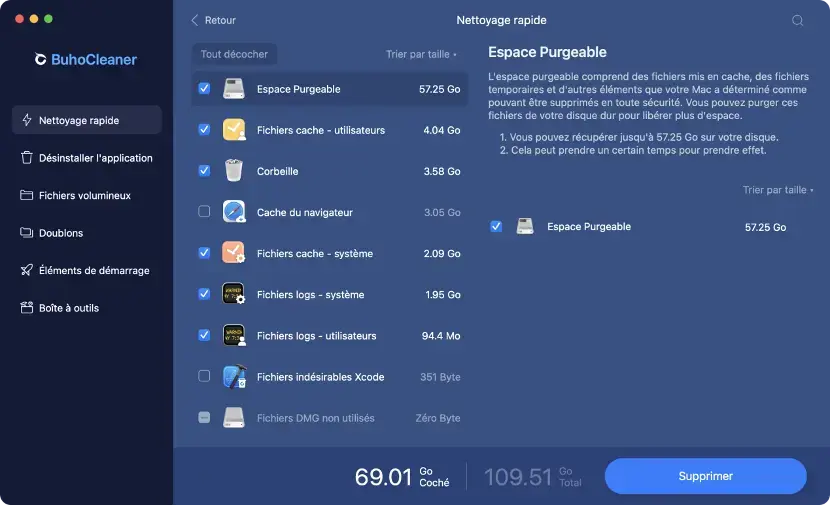Click the search magnifier icon
Image resolution: width=830 pixels, height=506 pixels.
pyautogui.click(x=797, y=21)
